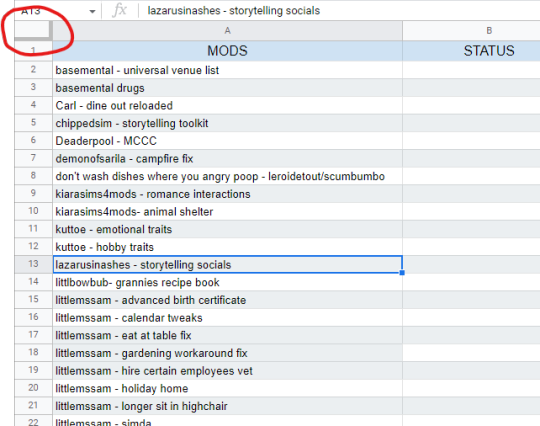Select row 10 header
Screen dimensions: 540x426
pyautogui.click(x=33, y=211)
